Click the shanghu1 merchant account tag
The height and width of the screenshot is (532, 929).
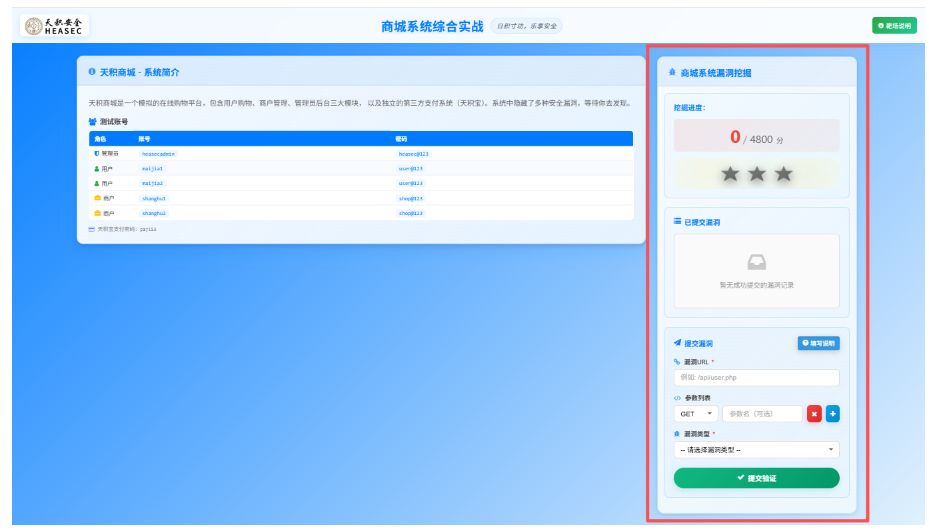click(x=154, y=198)
